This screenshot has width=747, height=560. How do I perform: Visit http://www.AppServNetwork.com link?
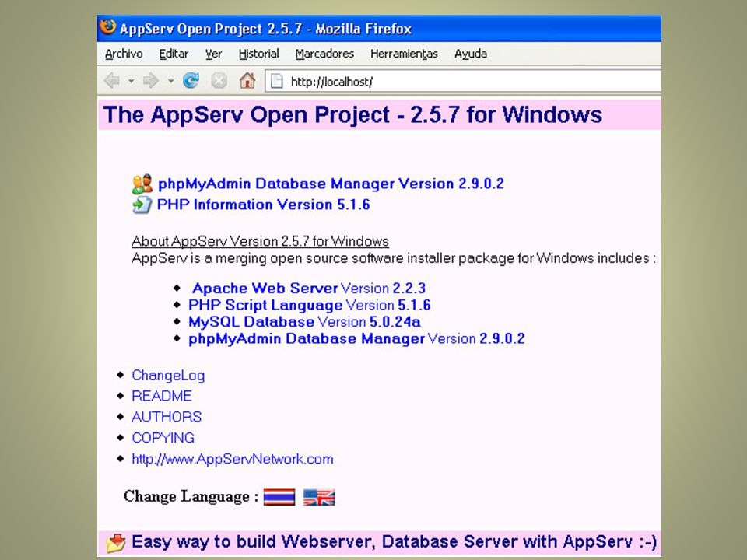tap(233, 459)
